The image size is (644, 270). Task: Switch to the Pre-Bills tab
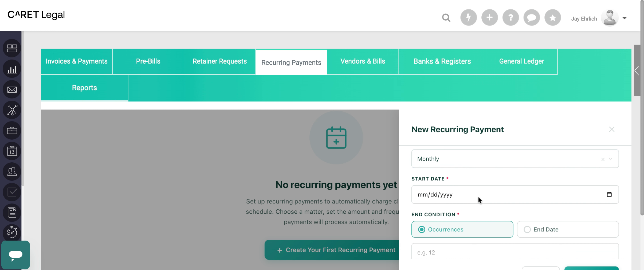coord(148,61)
